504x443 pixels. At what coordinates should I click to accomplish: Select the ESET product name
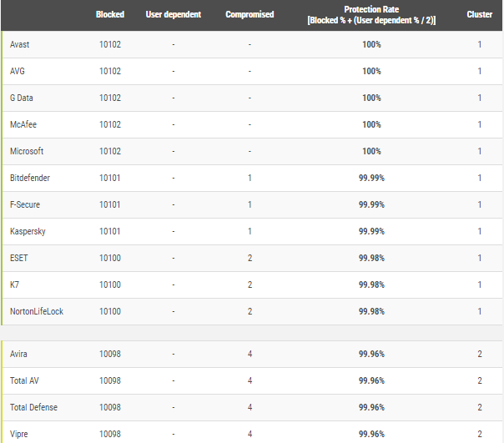(19, 258)
